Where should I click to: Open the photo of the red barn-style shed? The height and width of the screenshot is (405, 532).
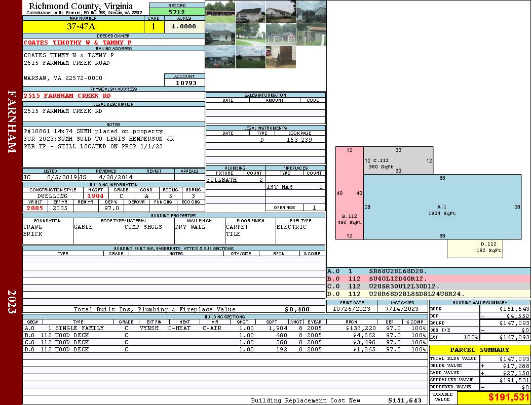[x=281, y=34]
